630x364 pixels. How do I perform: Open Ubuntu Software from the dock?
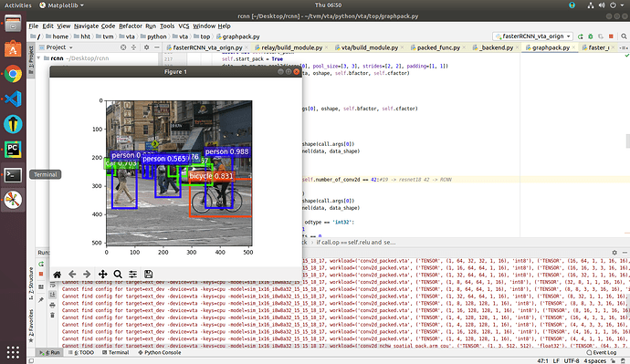point(13,49)
